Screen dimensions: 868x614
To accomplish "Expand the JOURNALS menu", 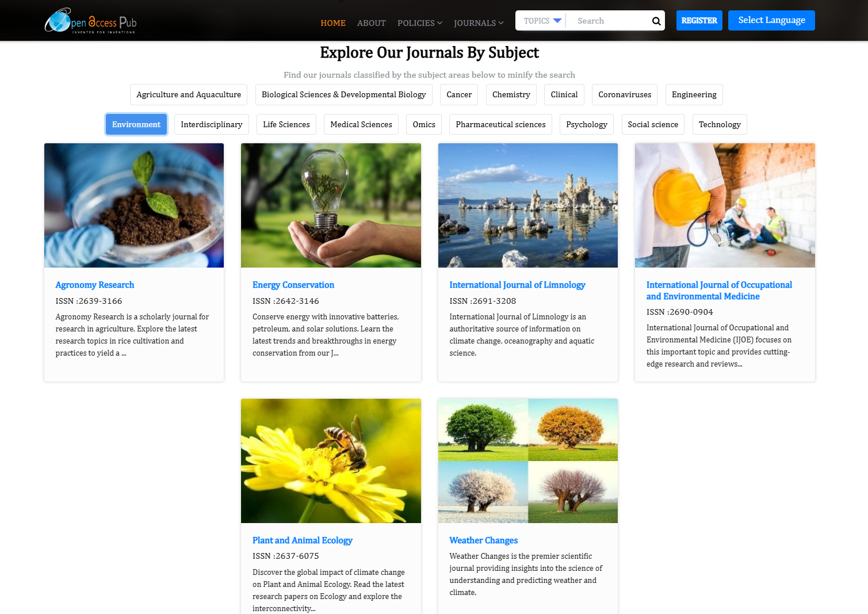I will click(x=478, y=23).
